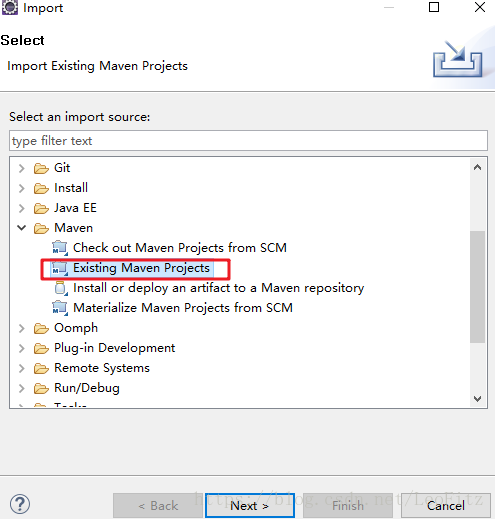The image size is (495, 519).
Task: Click the scrollbar down arrow
Action: pos(477,399)
